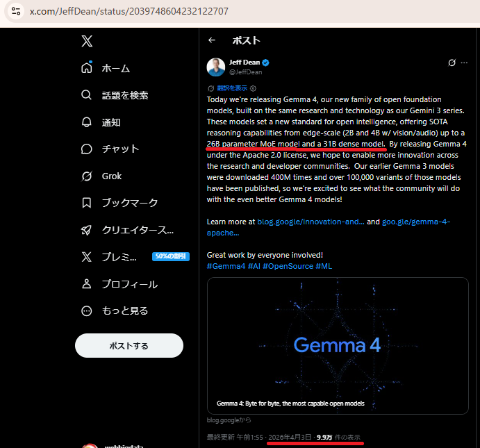Screen dimensions: 480x448
Task: Click the 2026年4月3日 post date
Action: pos(290,437)
